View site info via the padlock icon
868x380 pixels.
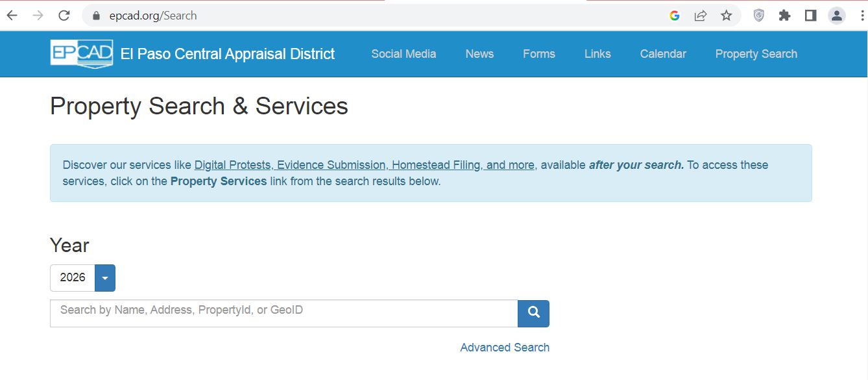pyautogui.click(x=97, y=16)
